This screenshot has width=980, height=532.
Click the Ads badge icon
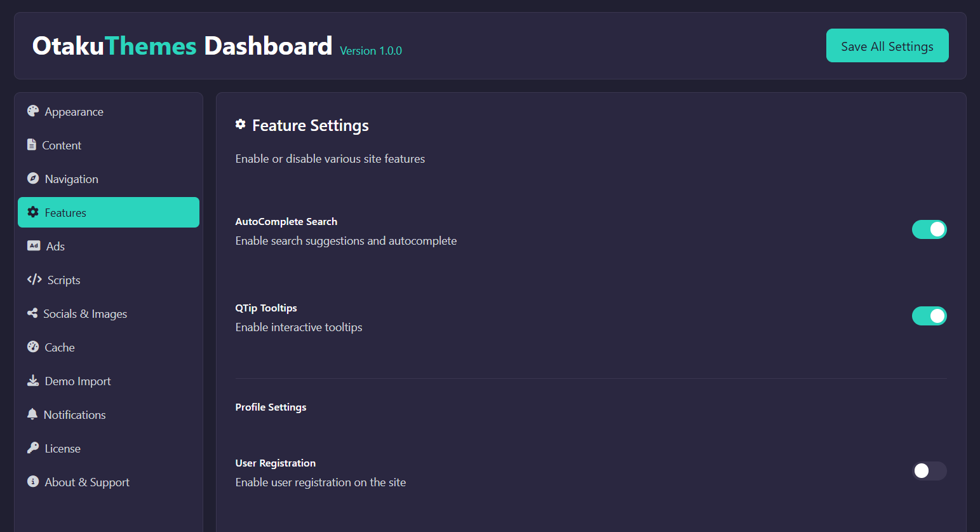pos(34,246)
